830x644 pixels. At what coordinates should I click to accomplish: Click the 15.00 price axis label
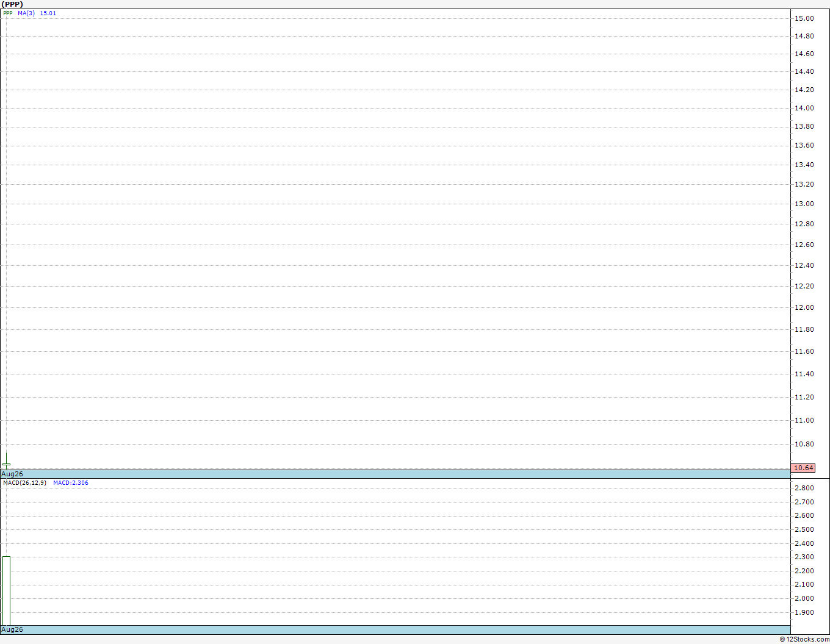click(804, 18)
